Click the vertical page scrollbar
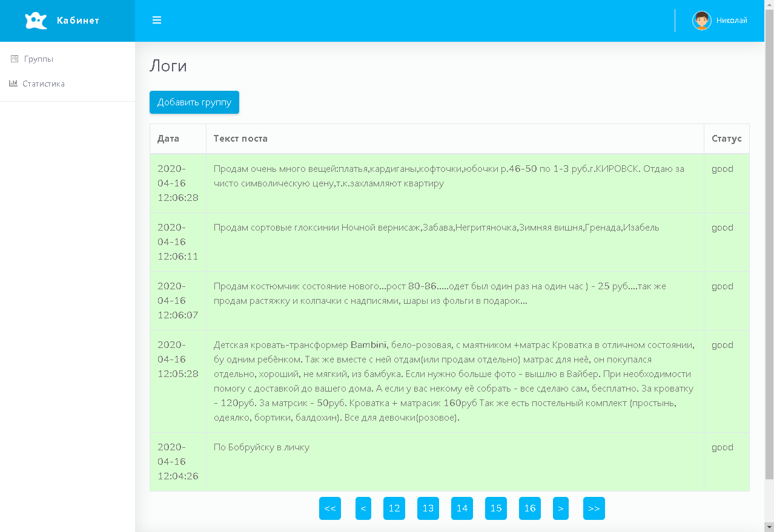 769,242
